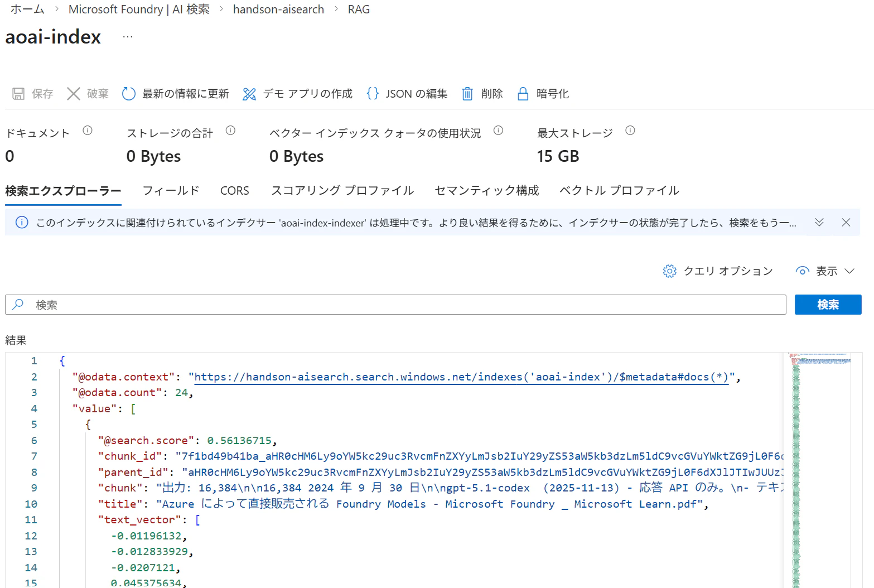Click the Discard (破棄) X icon

(x=74, y=94)
